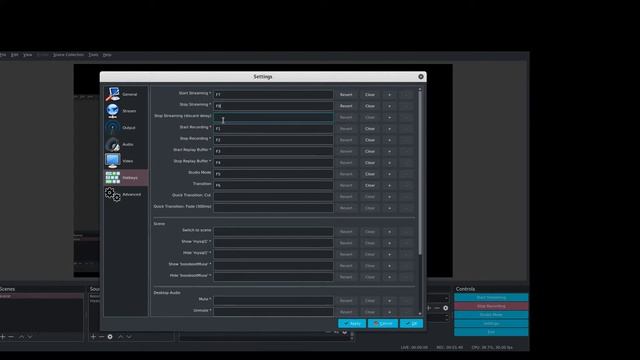Clear the Start Streaming hotkey
The width and height of the screenshot is (640, 360).
tap(370, 95)
